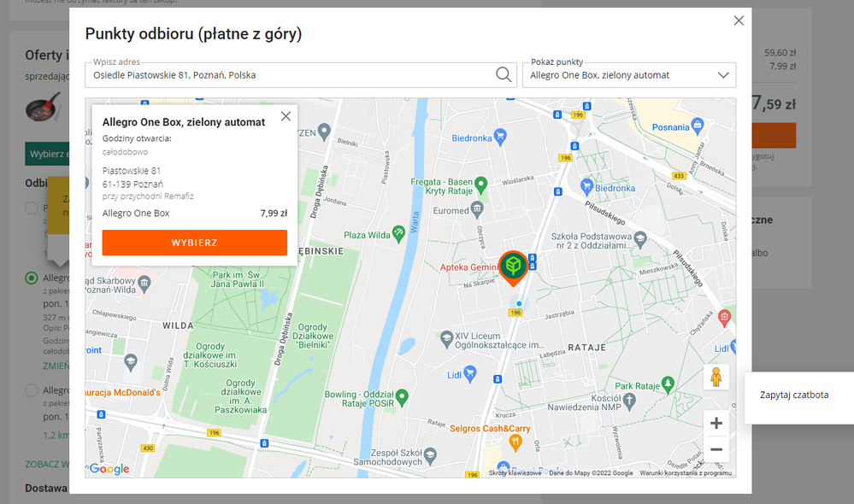Click the WILDA district label on map

pos(178,325)
